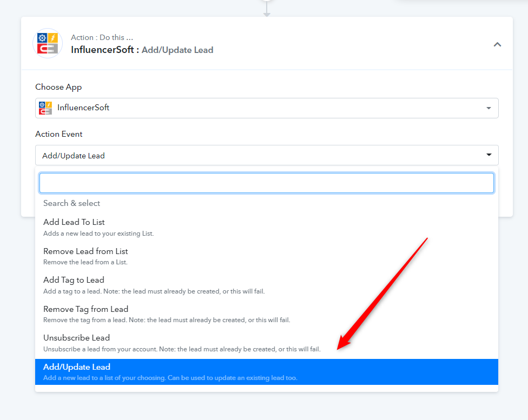Open the Choose App InfluencerSoft dropdown
The width and height of the screenshot is (528, 420).
[267, 108]
